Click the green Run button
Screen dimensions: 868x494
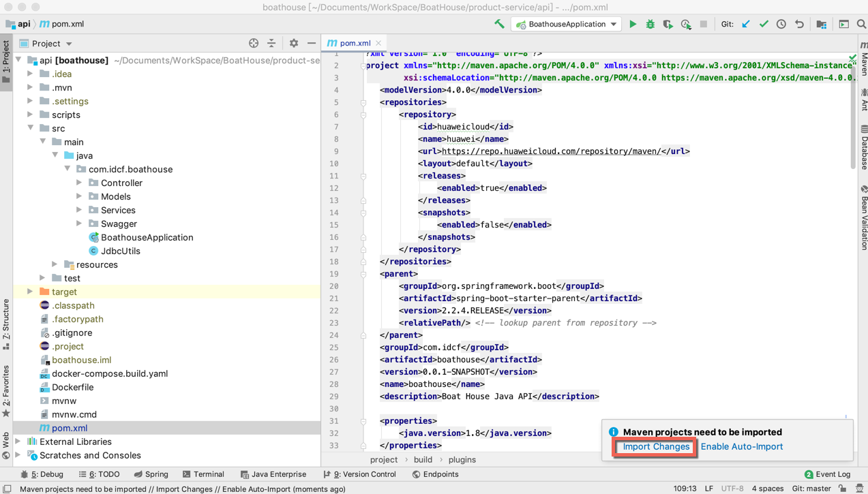click(x=633, y=25)
